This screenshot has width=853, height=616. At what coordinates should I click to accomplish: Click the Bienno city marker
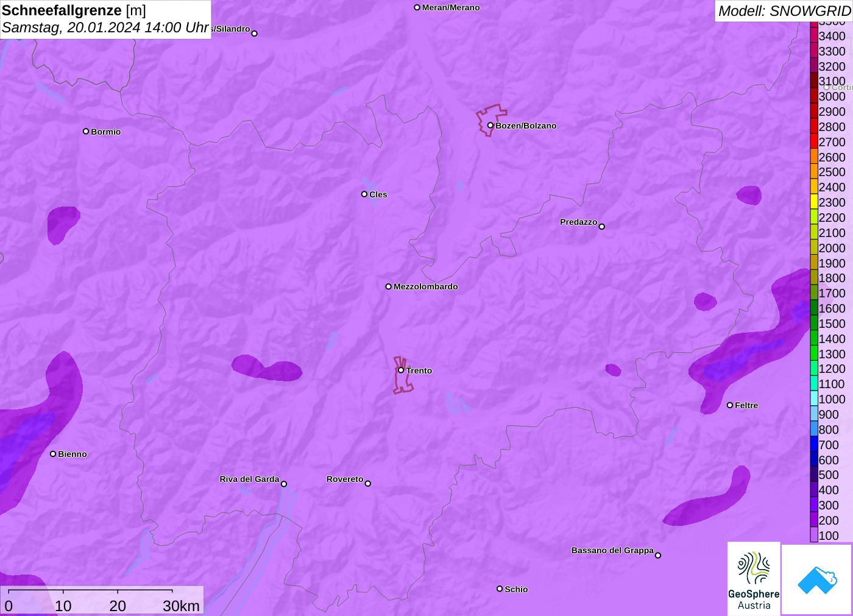tap(53, 454)
